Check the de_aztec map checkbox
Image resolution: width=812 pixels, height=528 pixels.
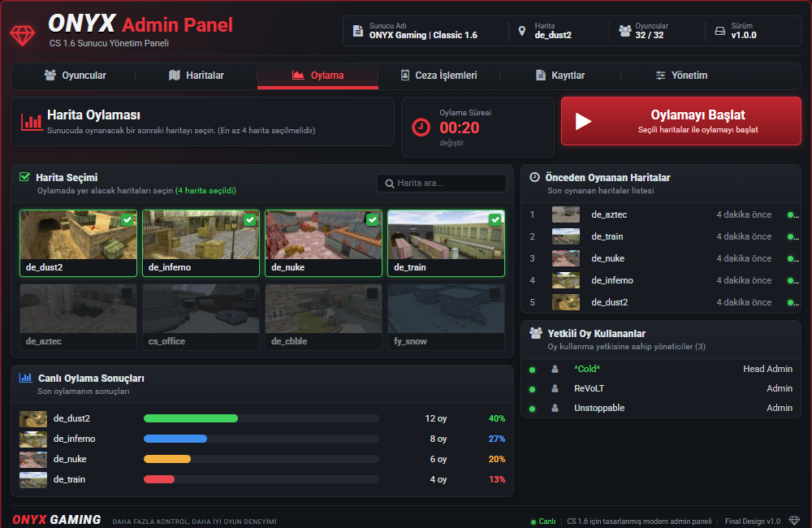(x=127, y=294)
